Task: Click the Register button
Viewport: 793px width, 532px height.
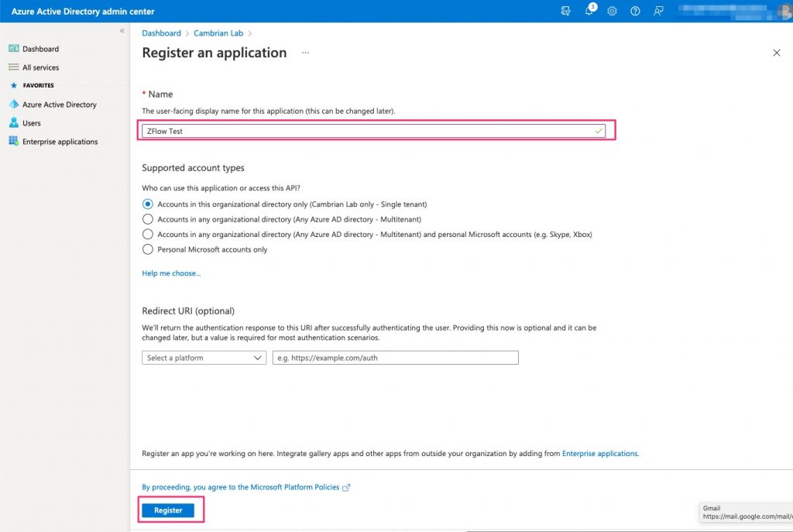Action: pos(168,510)
